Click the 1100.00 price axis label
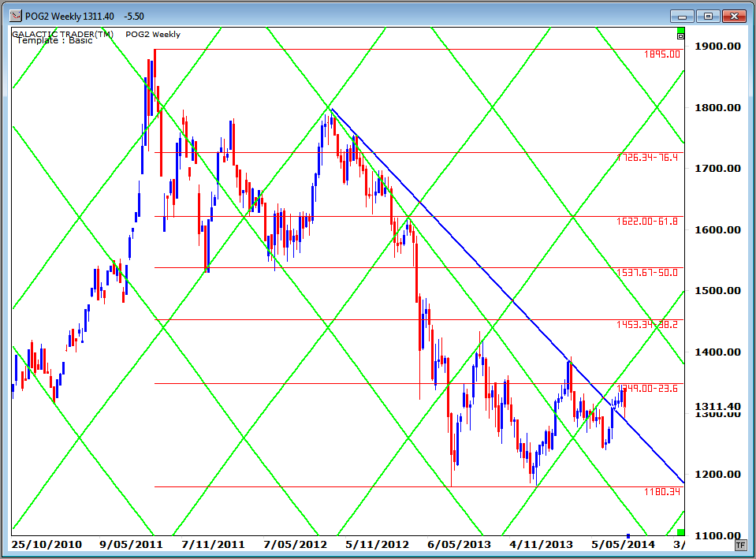 (717, 535)
